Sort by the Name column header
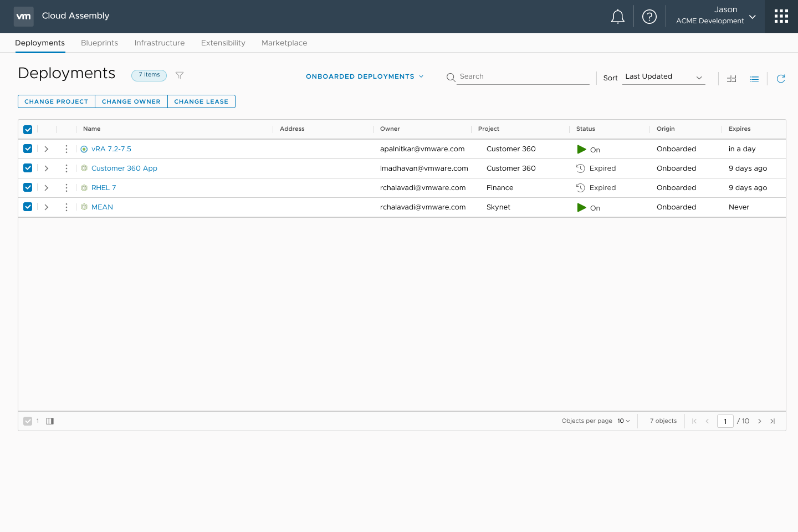 click(x=92, y=129)
